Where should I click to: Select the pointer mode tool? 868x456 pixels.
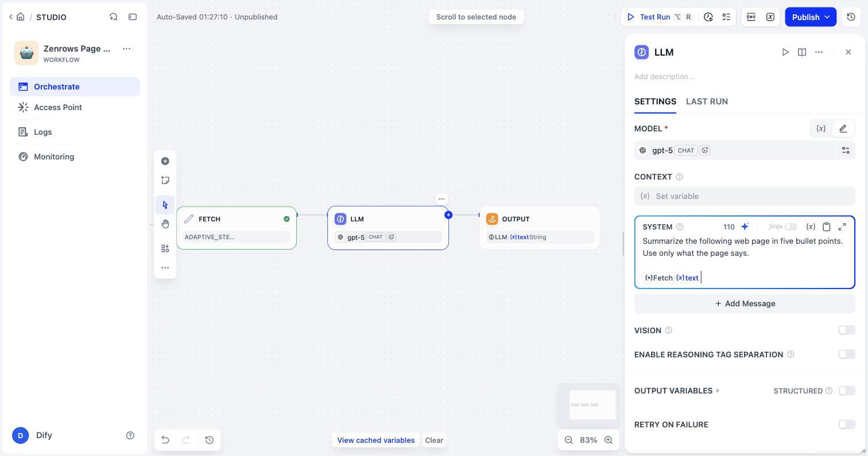pyautogui.click(x=165, y=205)
